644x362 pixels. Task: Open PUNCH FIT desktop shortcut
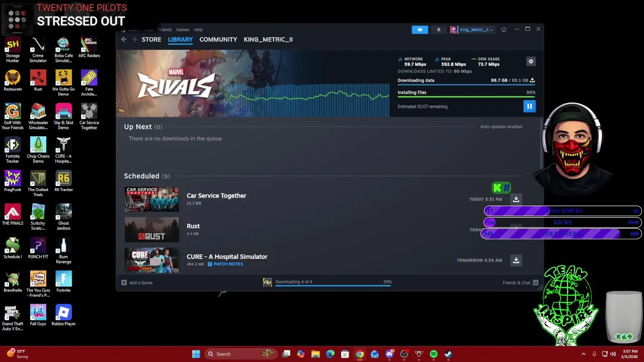[38, 248]
